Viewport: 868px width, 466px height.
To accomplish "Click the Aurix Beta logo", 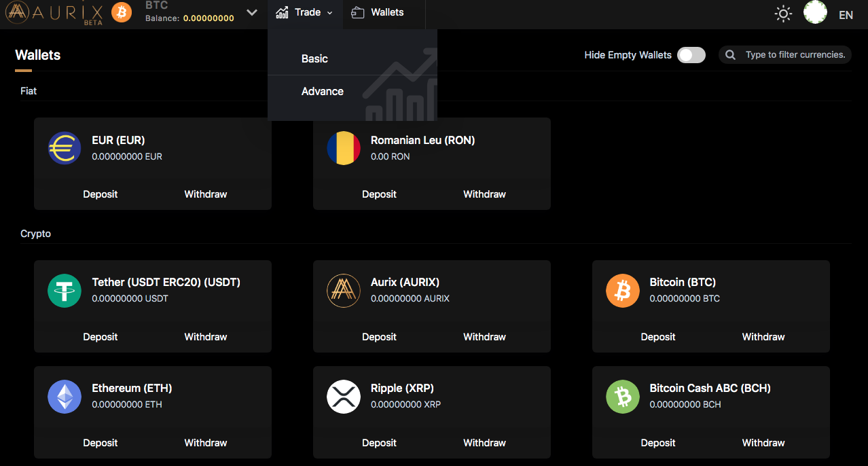I will pos(54,12).
